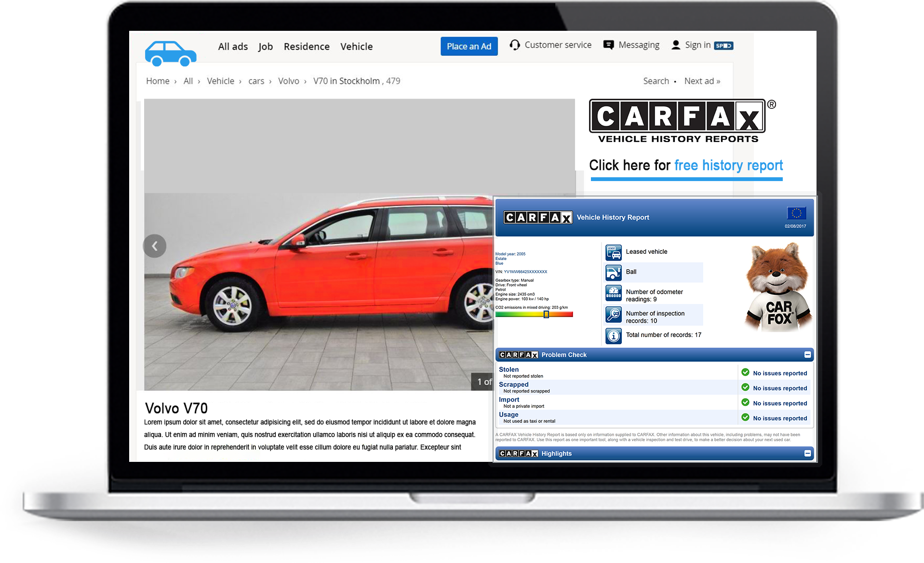The width and height of the screenshot is (924, 563).
Task: Click 'Model year: 2005' text
Action: coord(510,254)
